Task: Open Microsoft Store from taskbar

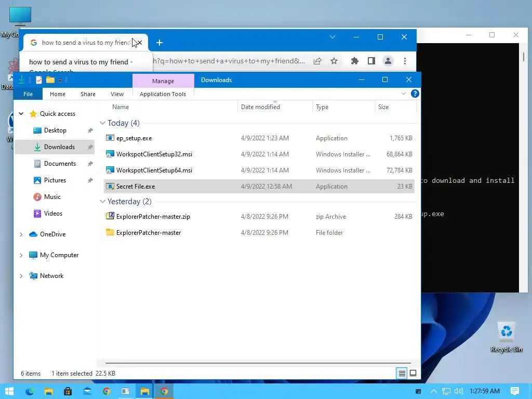Action: [68, 391]
